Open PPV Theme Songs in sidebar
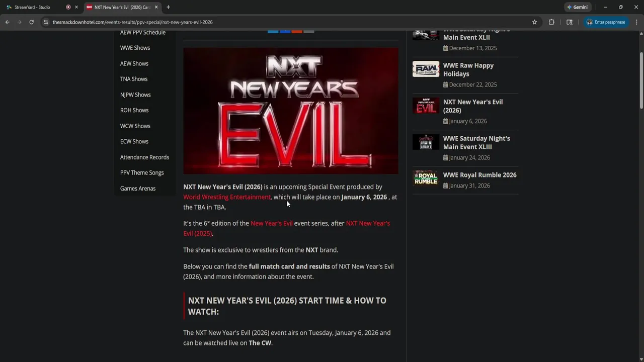Screen dimensions: 644x362 [x=142, y=172]
